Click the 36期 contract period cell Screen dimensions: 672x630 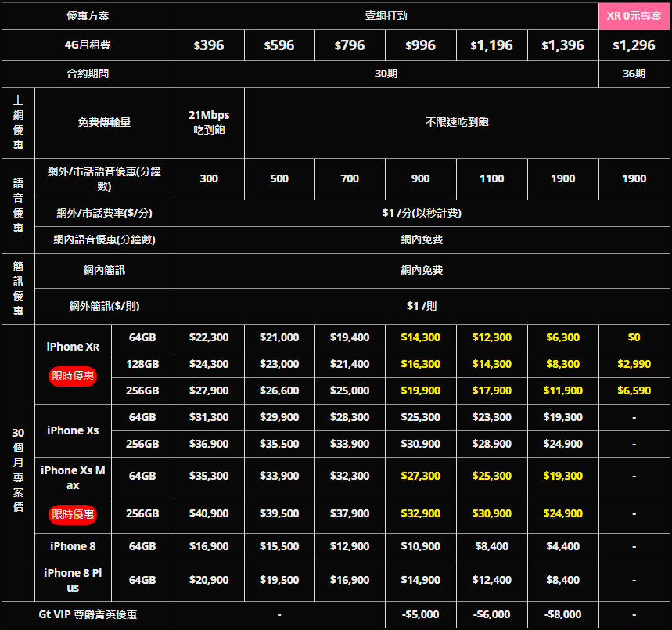click(634, 74)
